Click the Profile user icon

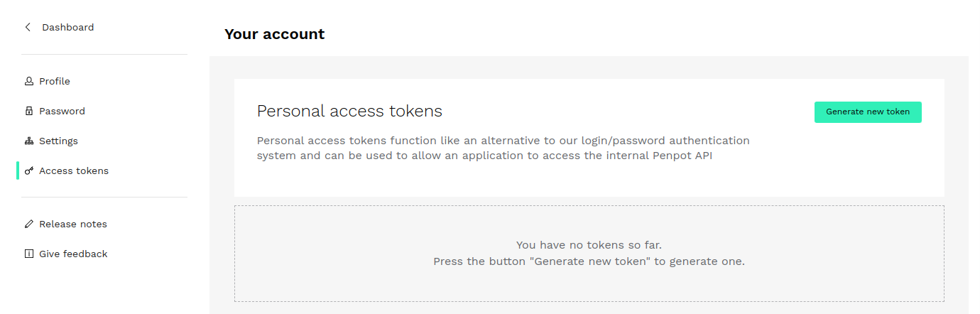[x=29, y=81]
